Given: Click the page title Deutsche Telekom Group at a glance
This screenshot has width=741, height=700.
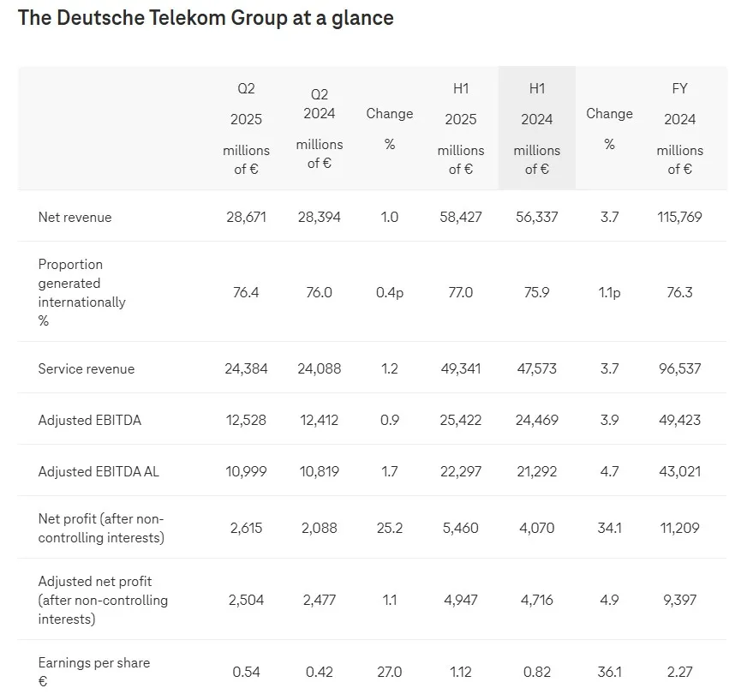Looking at the screenshot, I should [x=206, y=18].
